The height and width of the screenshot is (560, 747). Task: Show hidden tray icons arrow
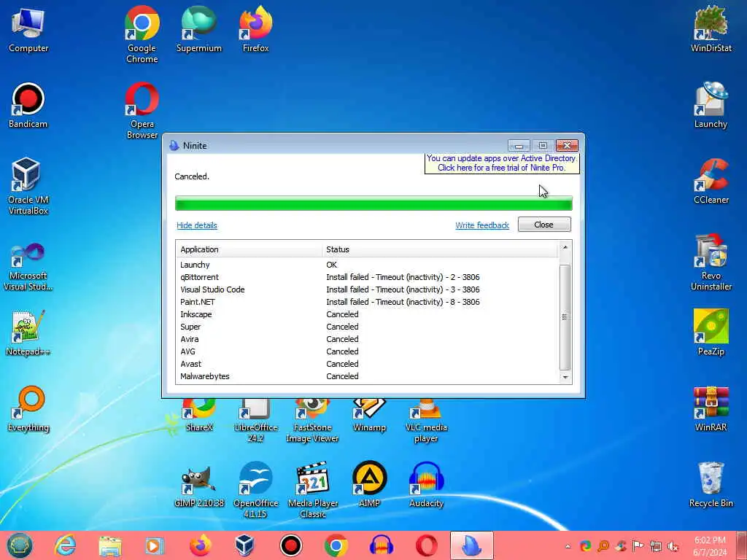[x=568, y=546]
